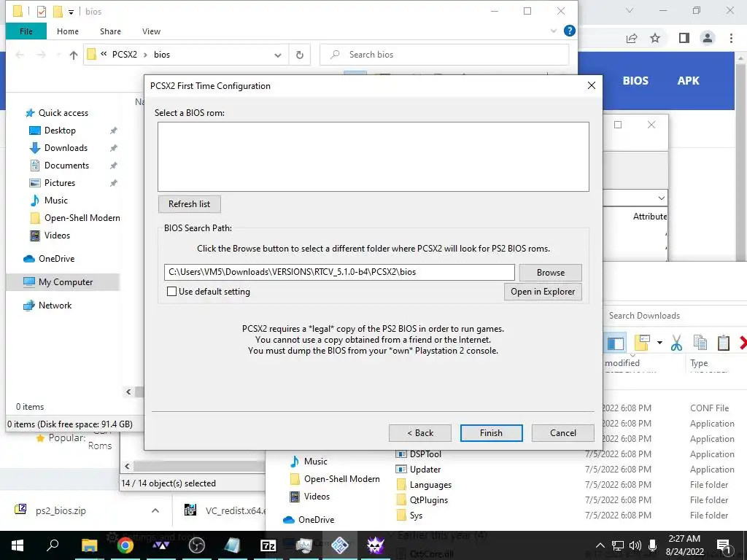Click the BIOS link on the website

click(x=635, y=80)
